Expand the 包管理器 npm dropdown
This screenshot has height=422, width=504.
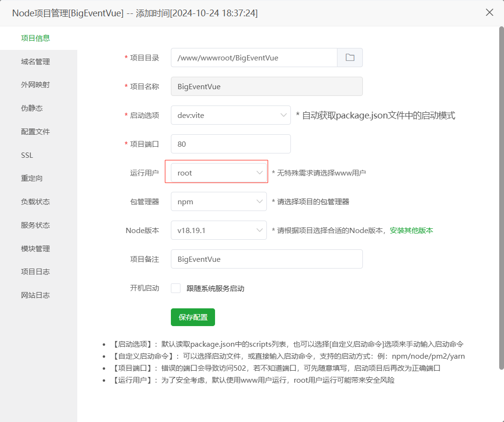(218, 201)
